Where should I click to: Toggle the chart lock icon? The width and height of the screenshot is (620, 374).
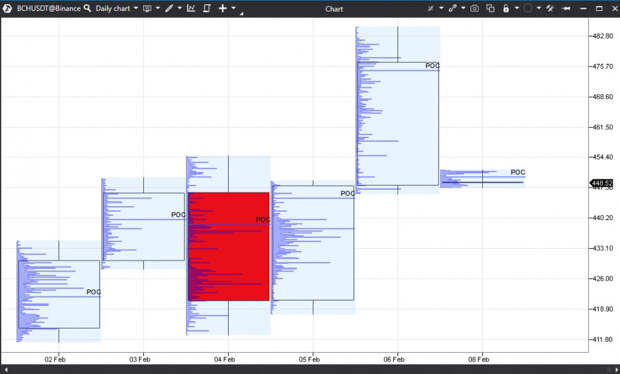(506, 8)
